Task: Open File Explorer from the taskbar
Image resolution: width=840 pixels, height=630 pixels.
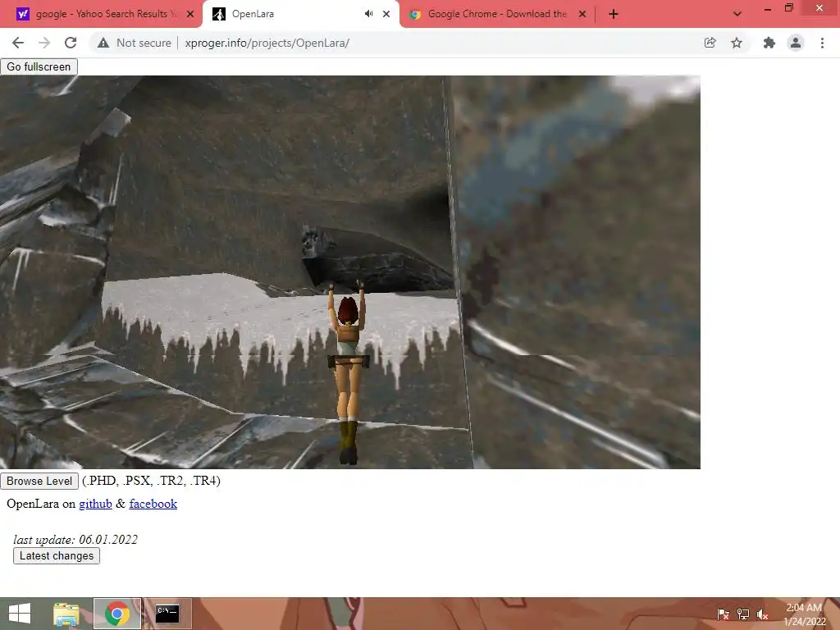Action: (66, 614)
